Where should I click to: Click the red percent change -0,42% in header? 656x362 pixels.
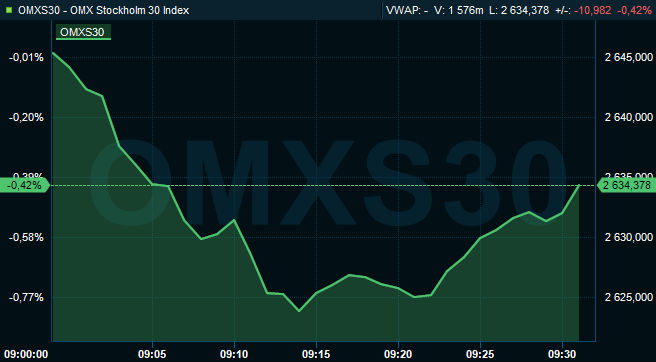point(633,10)
